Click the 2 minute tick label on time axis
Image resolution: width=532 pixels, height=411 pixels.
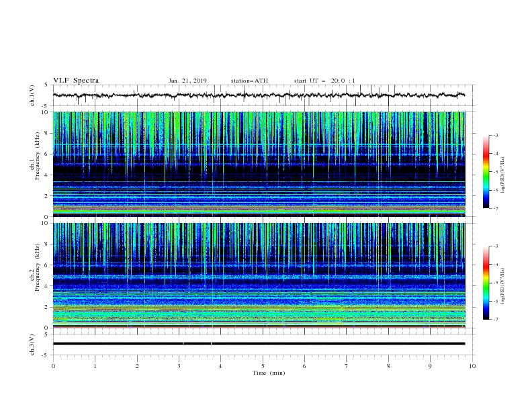137,366
